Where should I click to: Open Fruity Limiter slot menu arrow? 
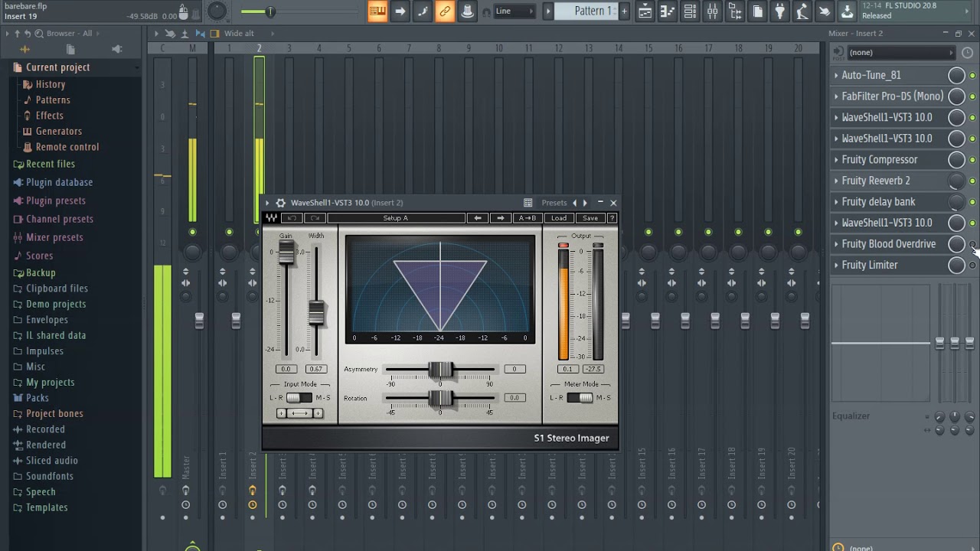coord(836,266)
